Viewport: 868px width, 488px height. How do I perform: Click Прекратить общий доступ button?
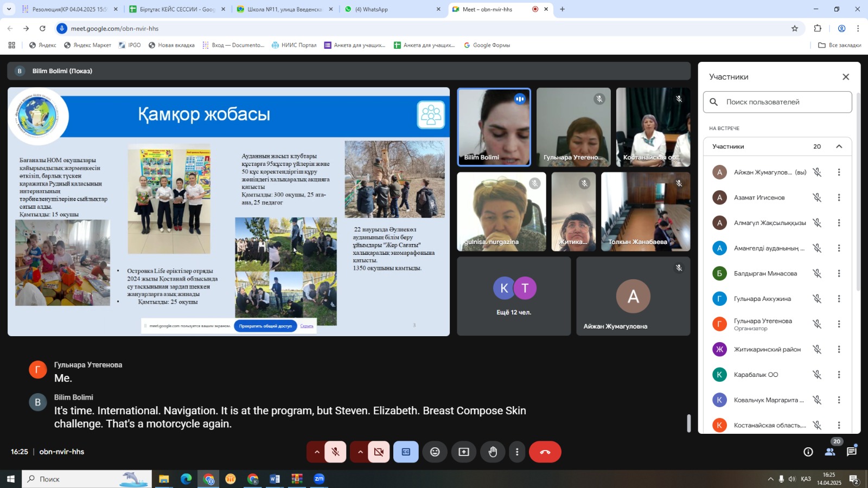pyautogui.click(x=265, y=326)
